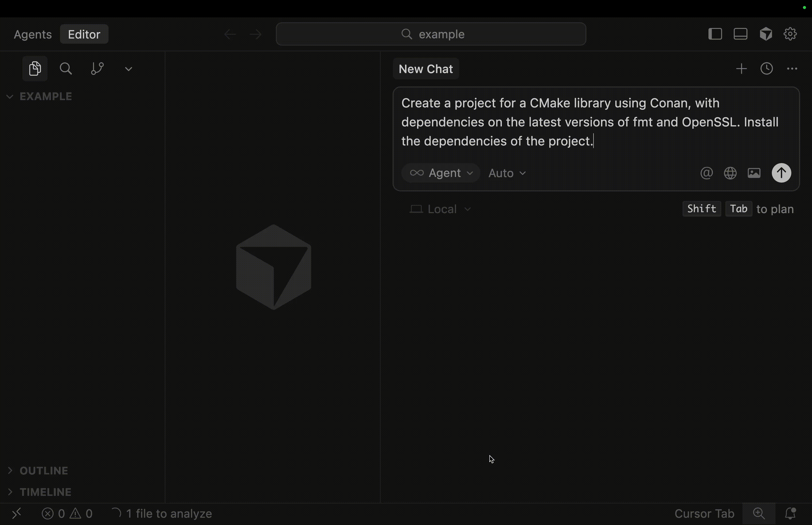812x525 pixels.
Task: Open the Settings gear
Action: (790, 34)
